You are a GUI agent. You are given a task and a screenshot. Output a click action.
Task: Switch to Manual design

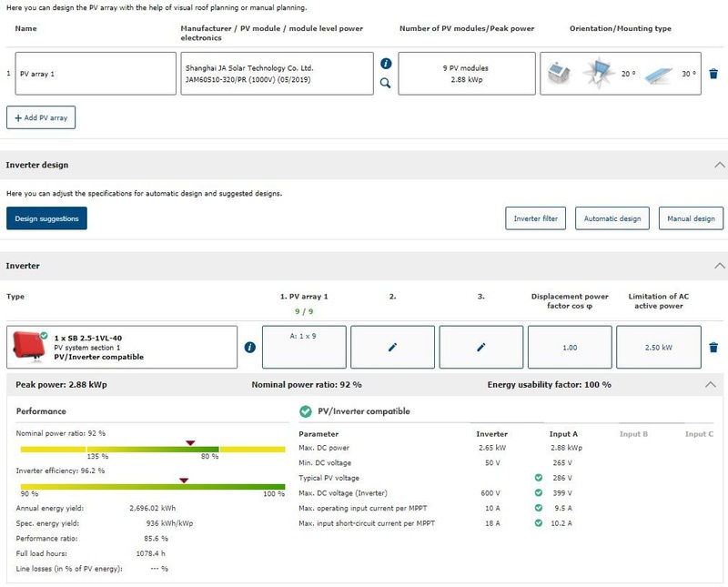691,218
